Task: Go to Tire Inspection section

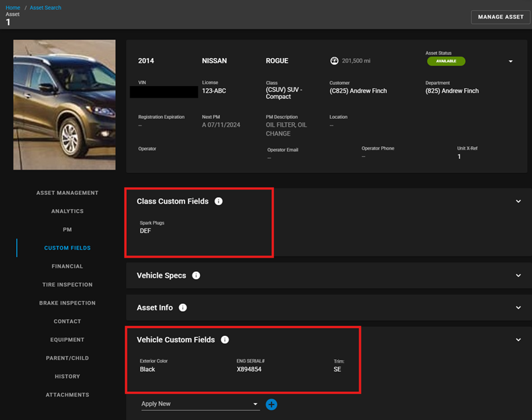Action: 67,284
